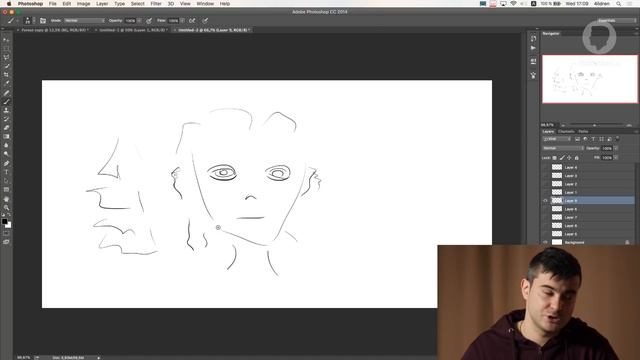Switch to the Forest copy document tab
The width and height of the screenshot is (640, 360).
pyautogui.click(x=54, y=30)
